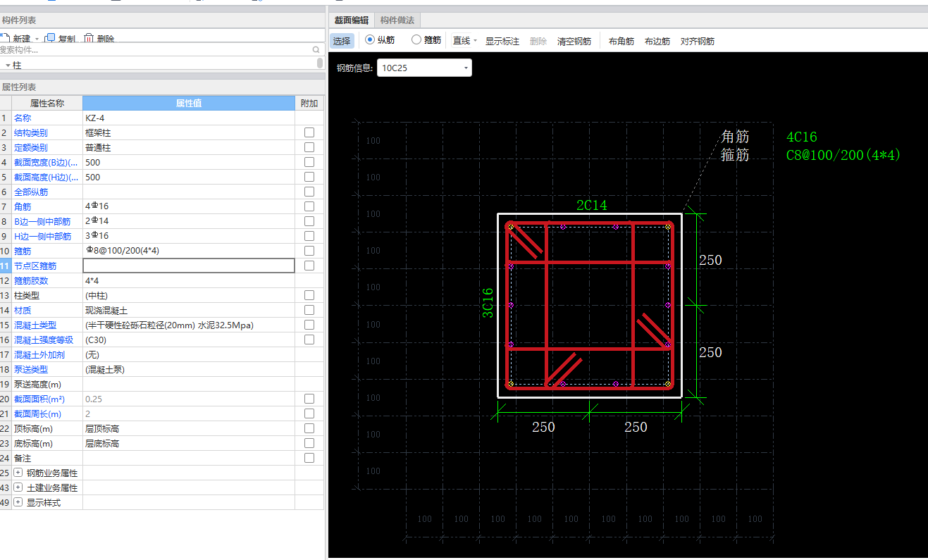Image resolution: width=928 pixels, height=560 pixels.
Task: Click the 角筋 value 4⌀16 cell
Action: (x=189, y=206)
